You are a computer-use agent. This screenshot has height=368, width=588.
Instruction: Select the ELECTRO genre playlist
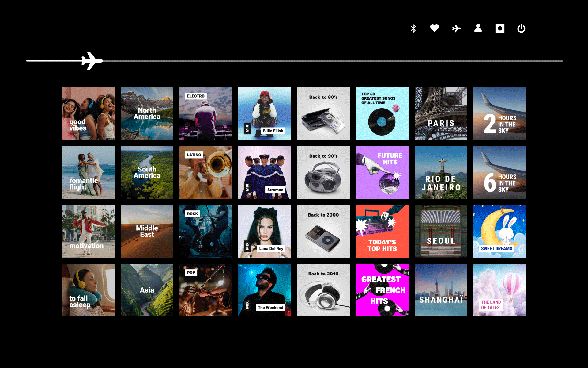[x=206, y=113]
